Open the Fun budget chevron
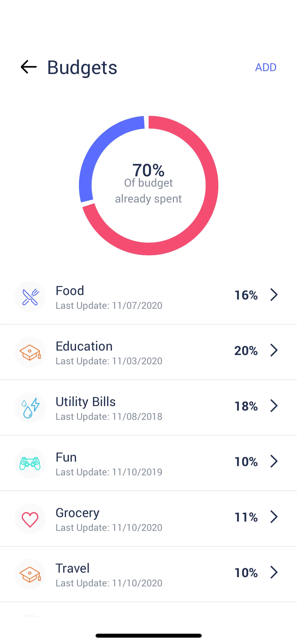Viewport: 297px width, 644px height. click(x=274, y=461)
